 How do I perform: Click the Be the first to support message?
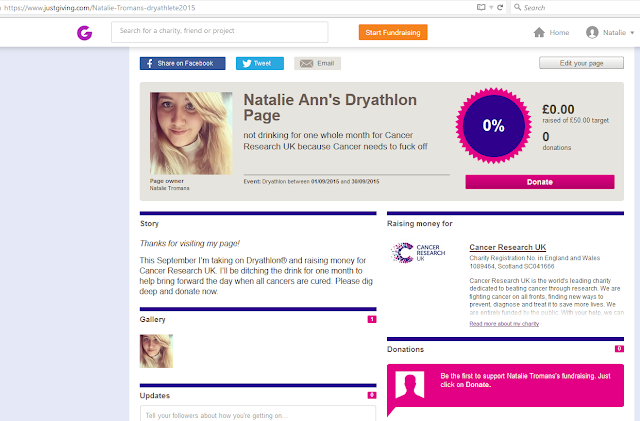click(525, 380)
